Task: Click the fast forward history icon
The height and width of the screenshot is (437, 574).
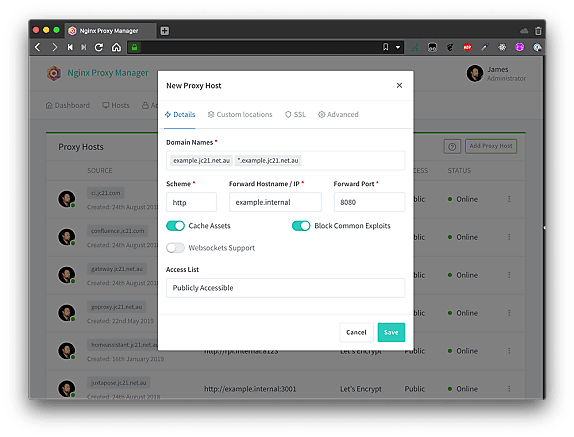Action: tap(84, 47)
